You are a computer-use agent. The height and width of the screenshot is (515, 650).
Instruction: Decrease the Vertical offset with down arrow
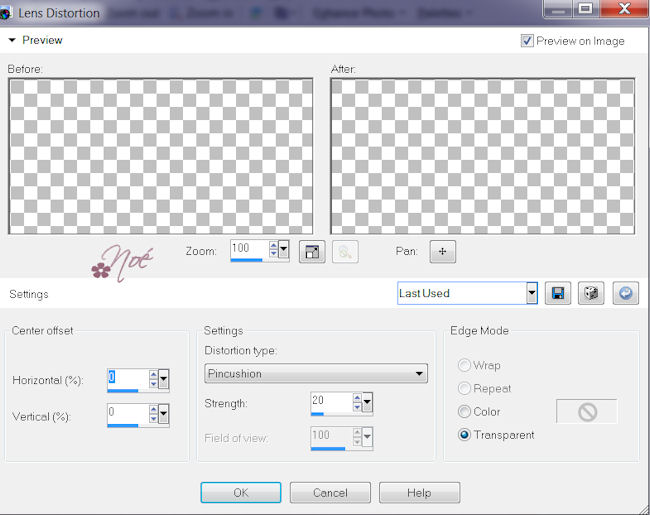tap(153, 420)
